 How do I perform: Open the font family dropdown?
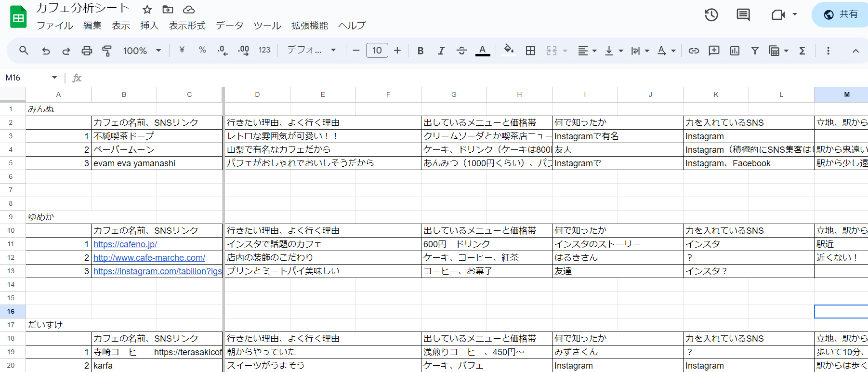[x=312, y=50]
